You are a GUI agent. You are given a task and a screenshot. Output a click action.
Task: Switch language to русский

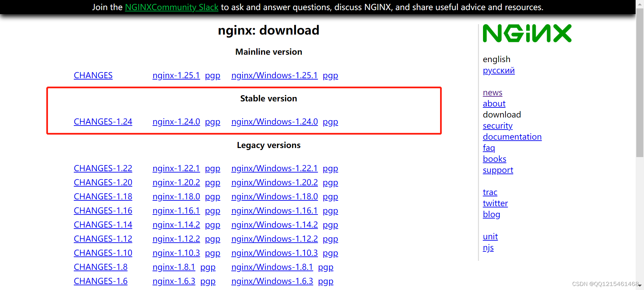(498, 70)
